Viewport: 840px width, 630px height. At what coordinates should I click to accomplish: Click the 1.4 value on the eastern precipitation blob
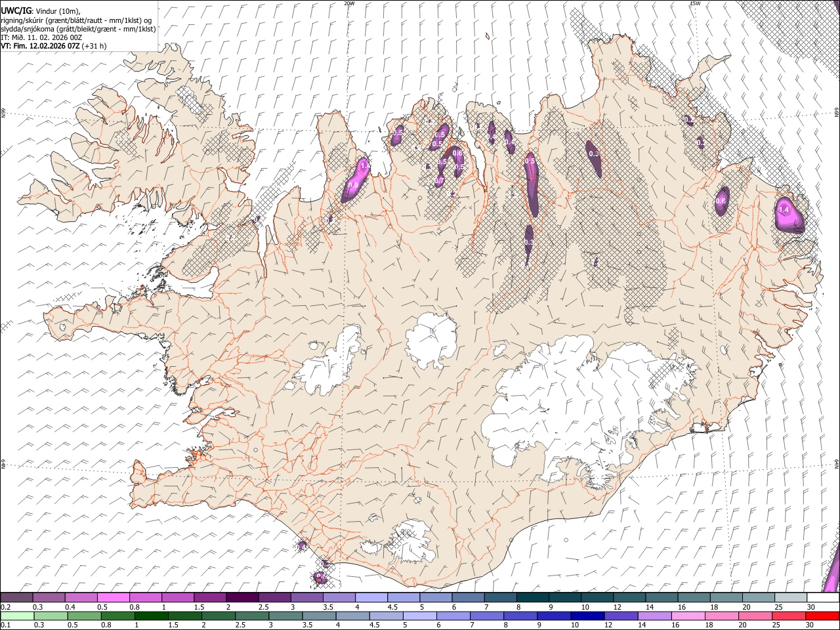click(783, 209)
